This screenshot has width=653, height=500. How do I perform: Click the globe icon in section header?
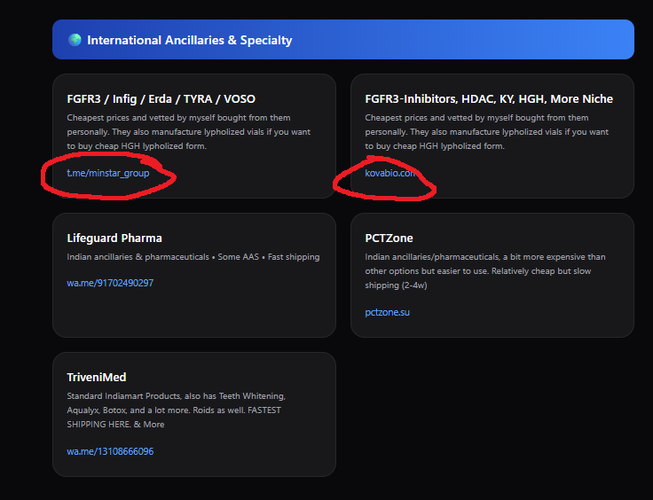75,40
